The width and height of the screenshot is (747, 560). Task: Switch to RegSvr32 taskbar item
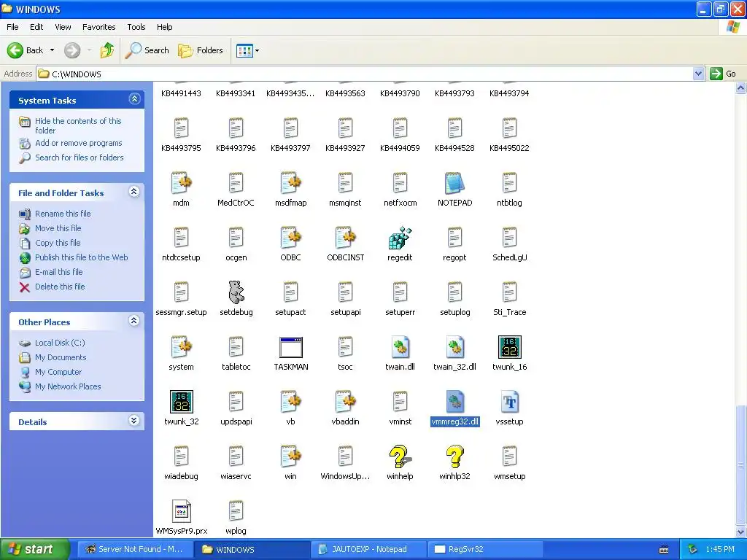pos(486,549)
